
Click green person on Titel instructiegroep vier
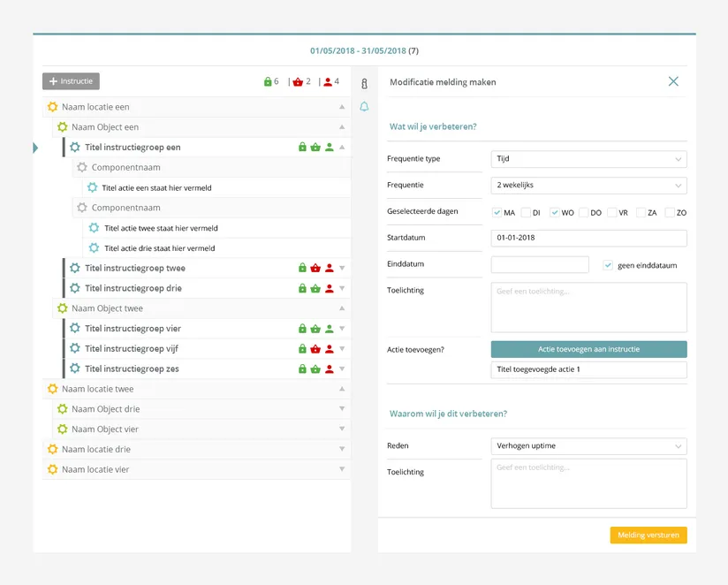click(x=329, y=329)
